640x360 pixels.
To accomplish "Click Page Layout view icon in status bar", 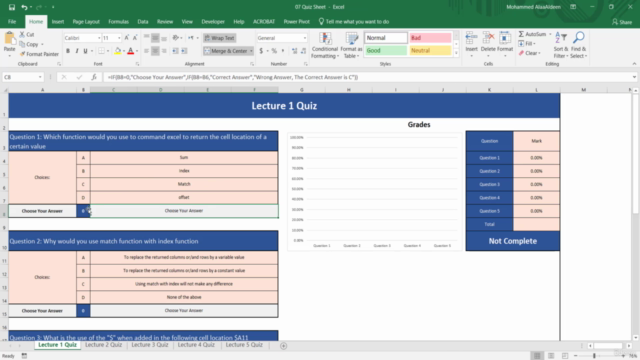I will [x=551, y=356].
